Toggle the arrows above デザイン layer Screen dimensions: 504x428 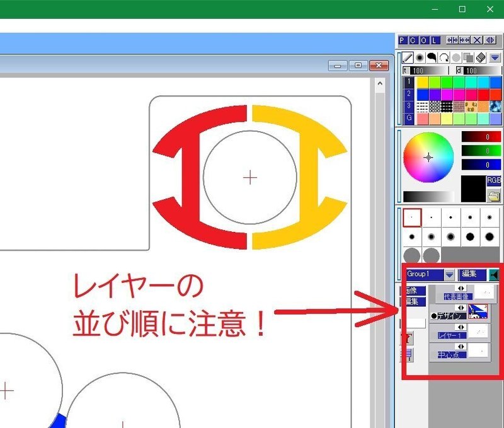[461, 308]
